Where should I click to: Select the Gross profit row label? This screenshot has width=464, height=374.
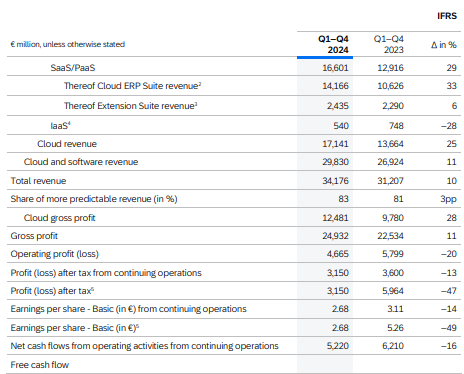pyautogui.click(x=34, y=236)
